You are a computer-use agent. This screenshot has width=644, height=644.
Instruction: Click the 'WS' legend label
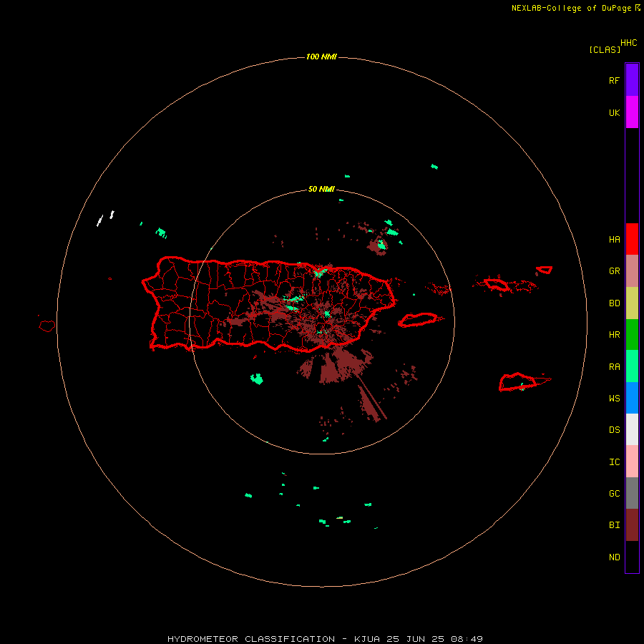point(614,398)
